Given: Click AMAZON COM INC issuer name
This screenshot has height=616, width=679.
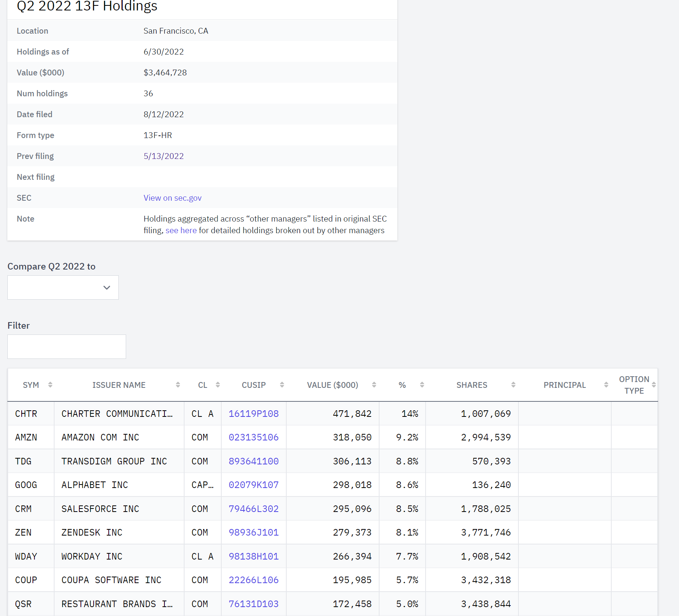Looking at the screenshot, I should pyautogui.click(x=100, y=437).
